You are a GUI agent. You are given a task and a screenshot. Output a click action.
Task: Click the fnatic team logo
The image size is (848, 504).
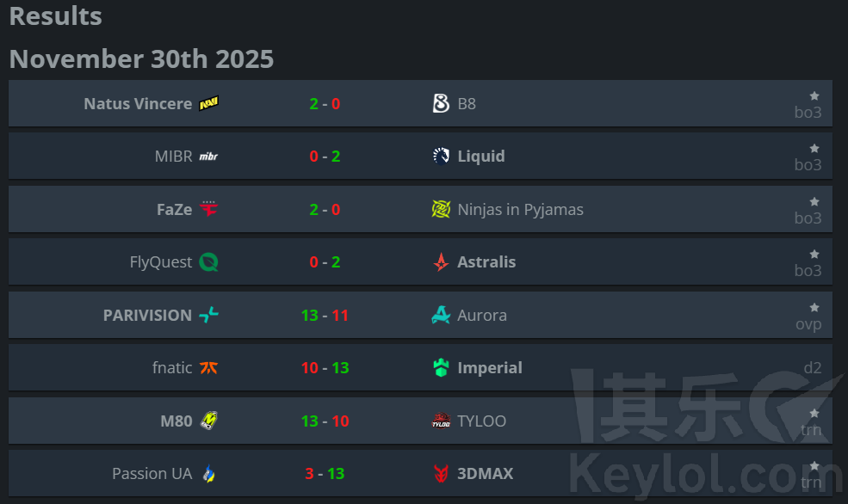[208, 368]
